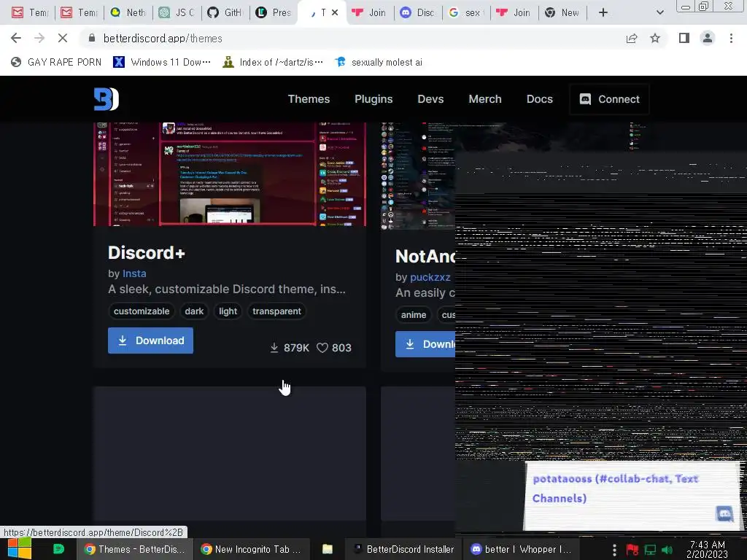Click the Discord icon in the notification toast
Viewport: 747px width, 560px height.
click(724, 514)
